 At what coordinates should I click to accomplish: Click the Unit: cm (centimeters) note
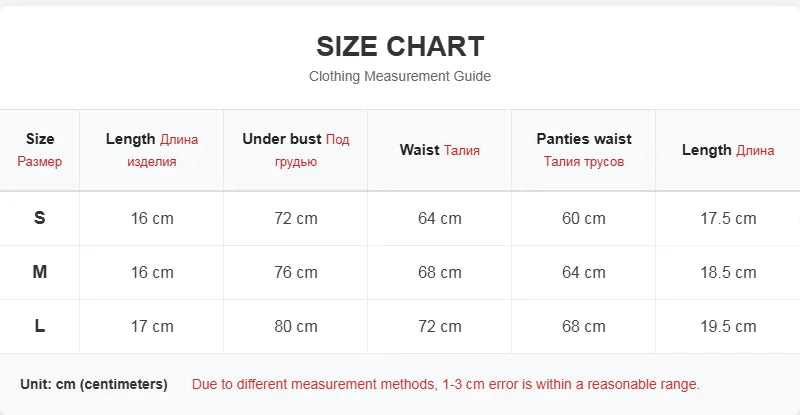94,384
